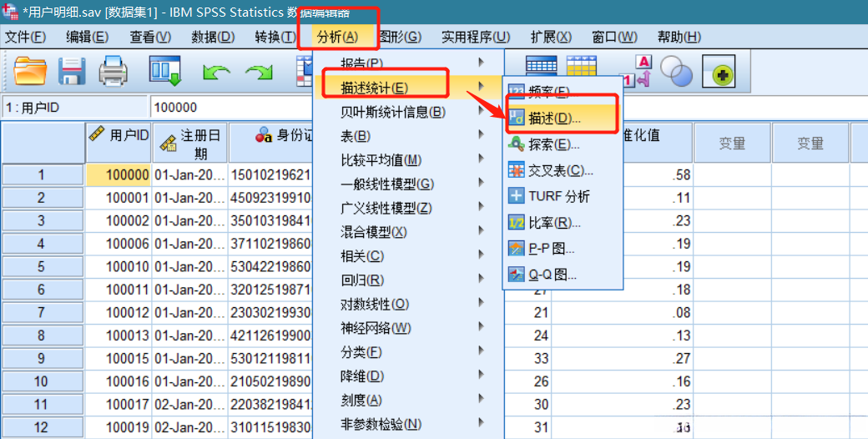868x439 pixels.
Task: Open the 神经网络(W) menu entry
Action: [x=408, y=328]
